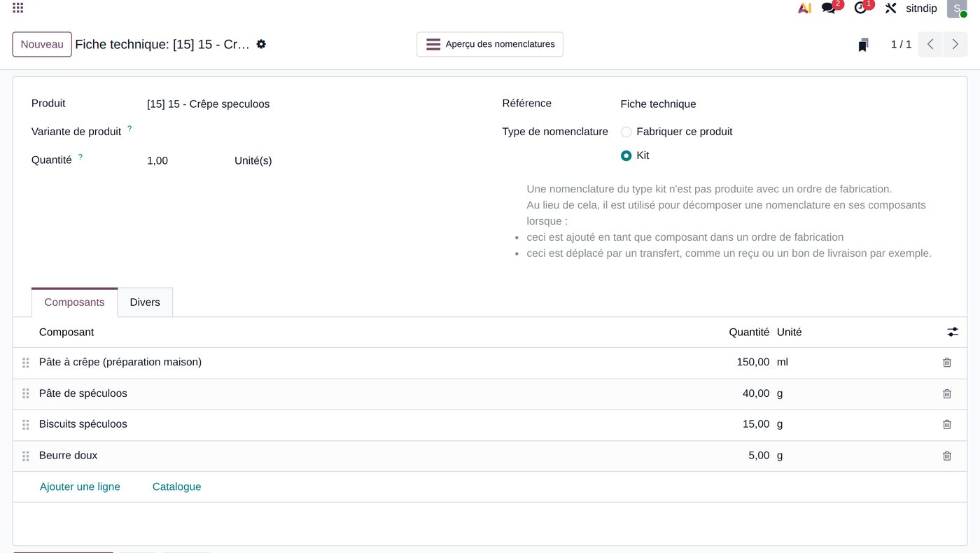Click the Quantité help question mark

click(x=80, y=157)
